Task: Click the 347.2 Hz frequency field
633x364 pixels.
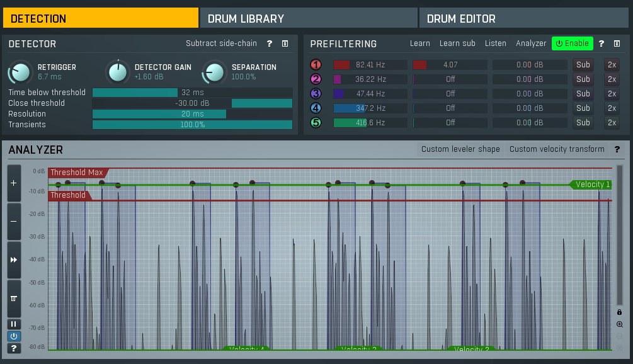Action: [x=370, y=108]
